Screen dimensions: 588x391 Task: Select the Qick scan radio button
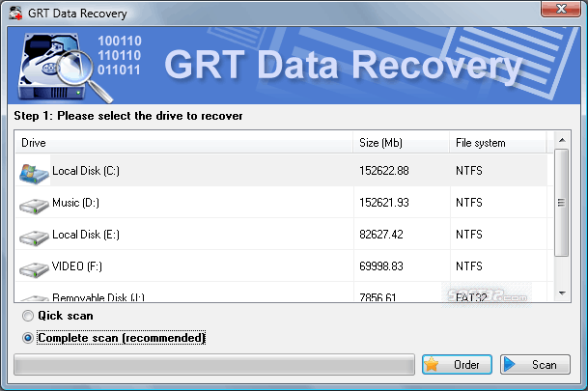click(28, 316)
